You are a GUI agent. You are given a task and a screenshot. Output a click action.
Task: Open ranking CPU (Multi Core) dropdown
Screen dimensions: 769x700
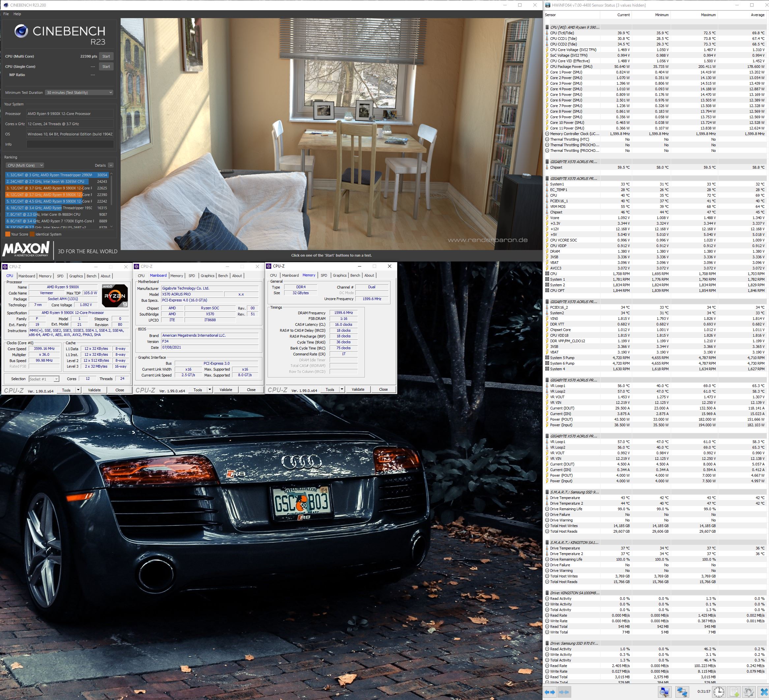25,165
